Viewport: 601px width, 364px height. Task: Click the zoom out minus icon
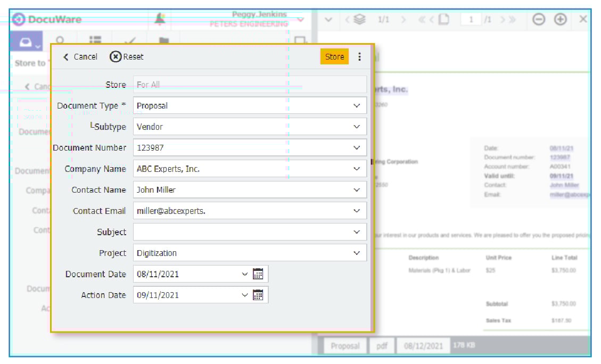click(x=539, y=19)
